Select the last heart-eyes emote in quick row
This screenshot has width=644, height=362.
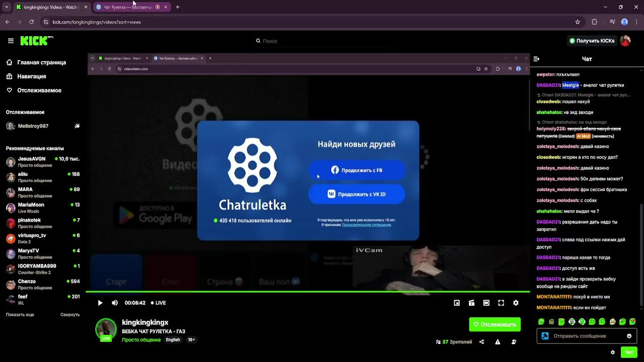point(632,322)
